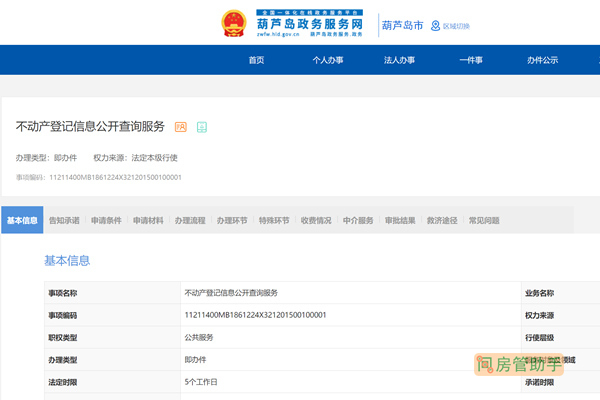This screenshot has height=400, width=600.
Task: Click the 事项编码 value in the table
Action: [255, 315]
